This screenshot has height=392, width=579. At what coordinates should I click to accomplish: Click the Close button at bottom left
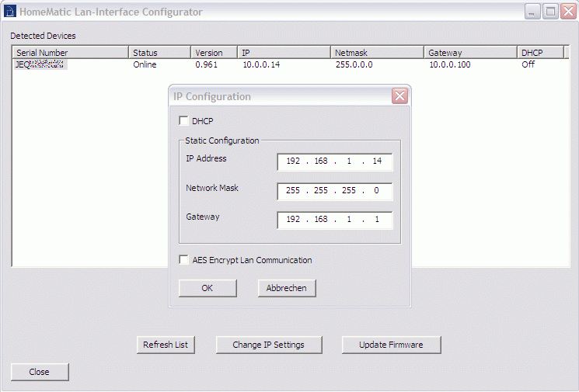40,372
